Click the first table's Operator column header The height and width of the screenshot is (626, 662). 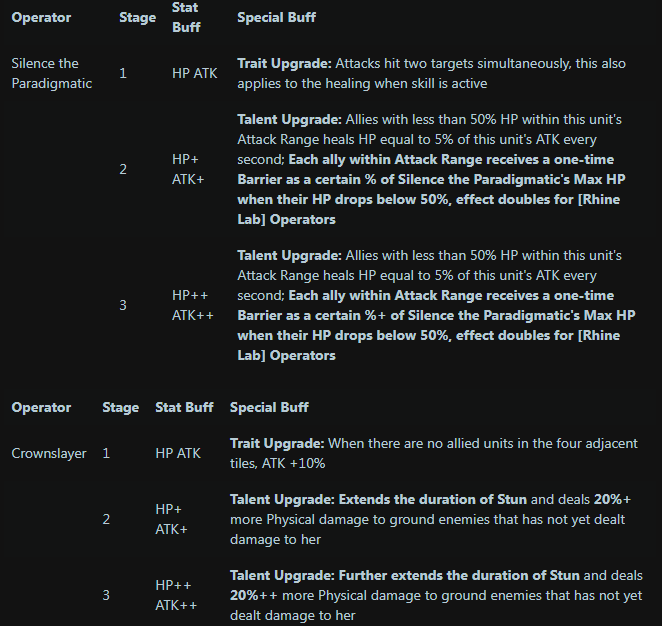(41, 17)
